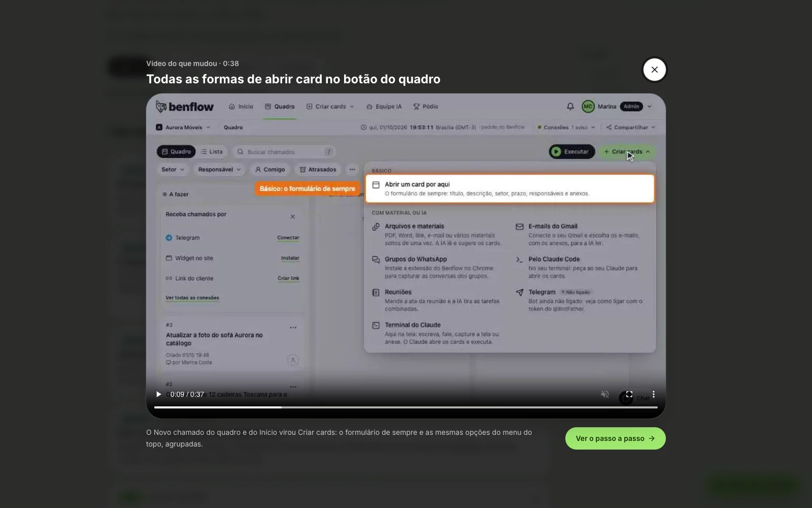This screenshot has width=812, height=508.
Task: Play the video with the play button
Action: pyautogui.click(x=159, y=394)
